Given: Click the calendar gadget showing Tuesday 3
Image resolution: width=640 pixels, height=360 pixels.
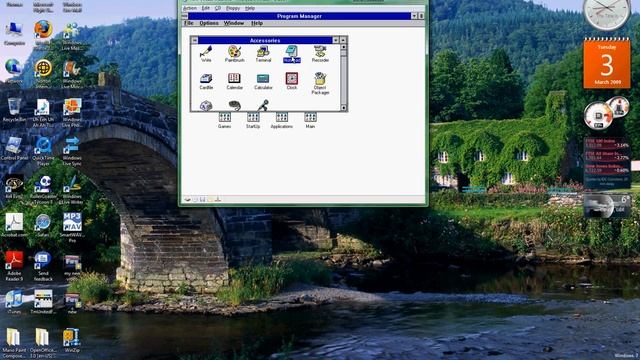Looking at the screenshot, I should (607, 63).
